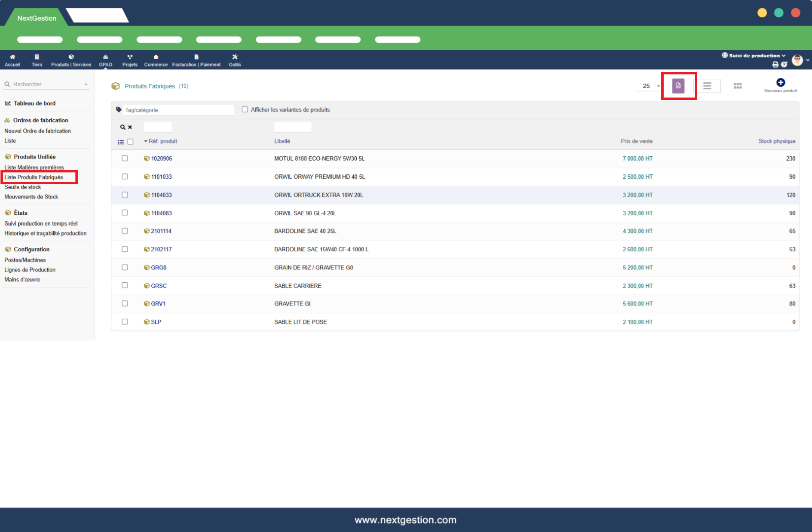This screenshot has height=532, width=812.
Task: Switch to grid view icon
Action: tap(738, 86)
